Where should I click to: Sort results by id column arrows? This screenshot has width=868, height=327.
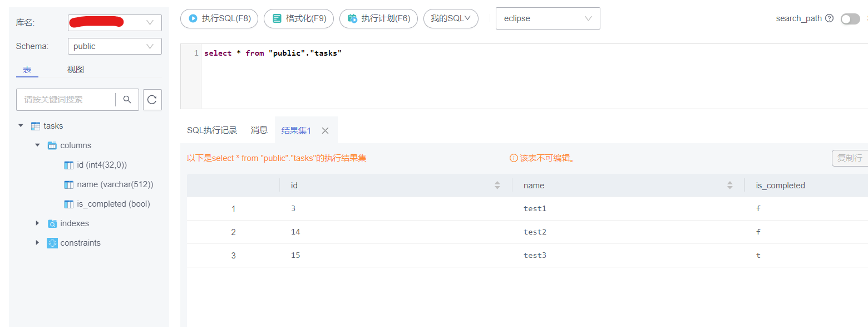497,186
